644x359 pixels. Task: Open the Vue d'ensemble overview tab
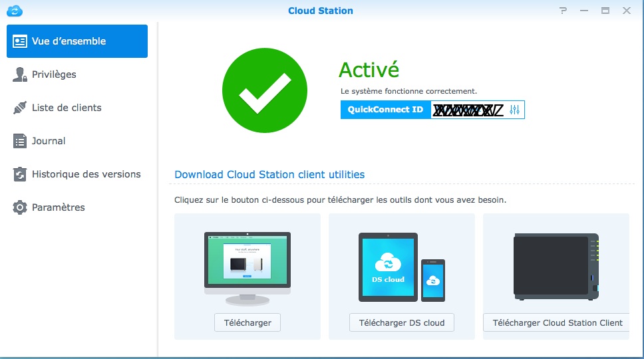(x=77, y=41)
